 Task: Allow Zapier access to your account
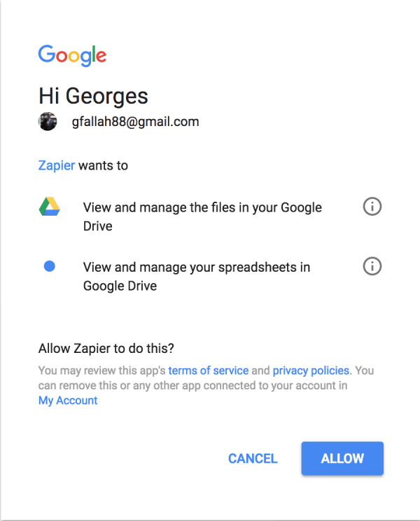click(342, 459)
